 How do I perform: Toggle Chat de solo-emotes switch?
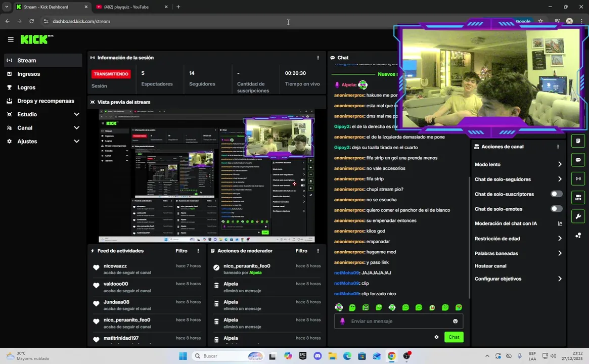point(556,208)
